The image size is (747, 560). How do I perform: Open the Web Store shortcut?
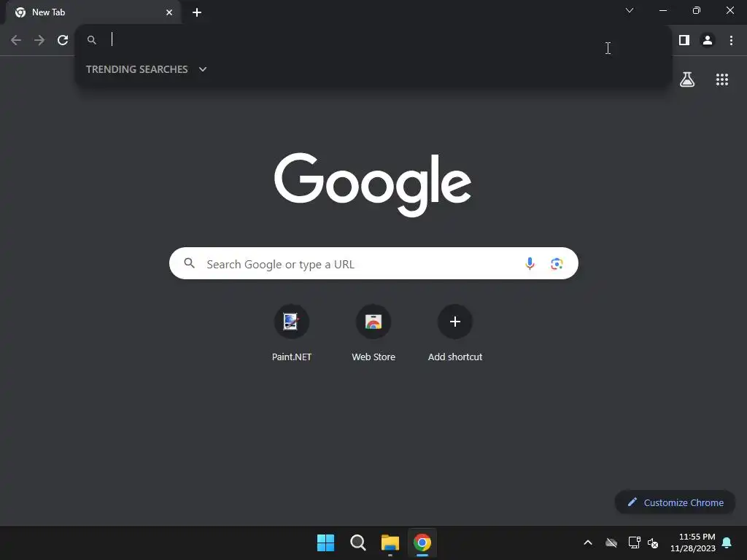[x=373, y=333]
